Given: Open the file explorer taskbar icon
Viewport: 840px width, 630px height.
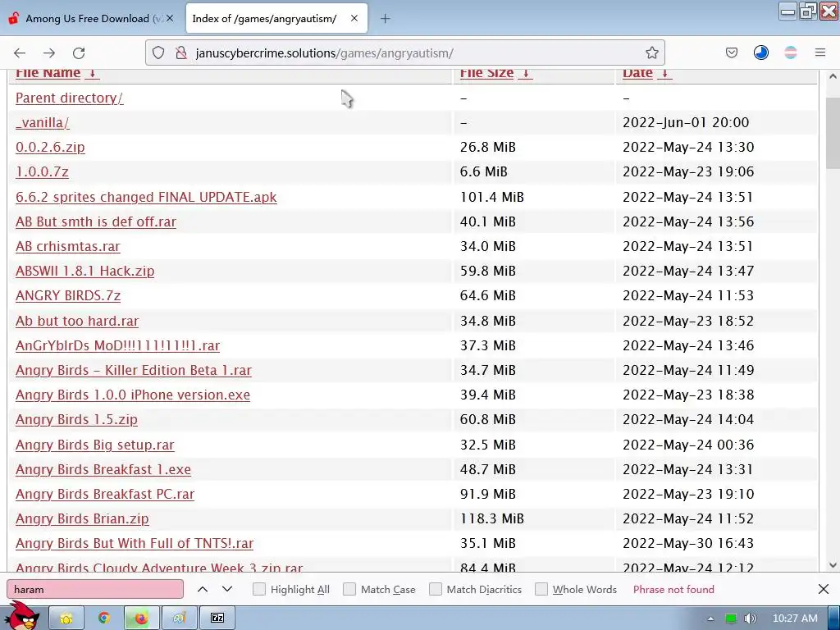Looking at the screenshot, I should (x=66, y=619).
